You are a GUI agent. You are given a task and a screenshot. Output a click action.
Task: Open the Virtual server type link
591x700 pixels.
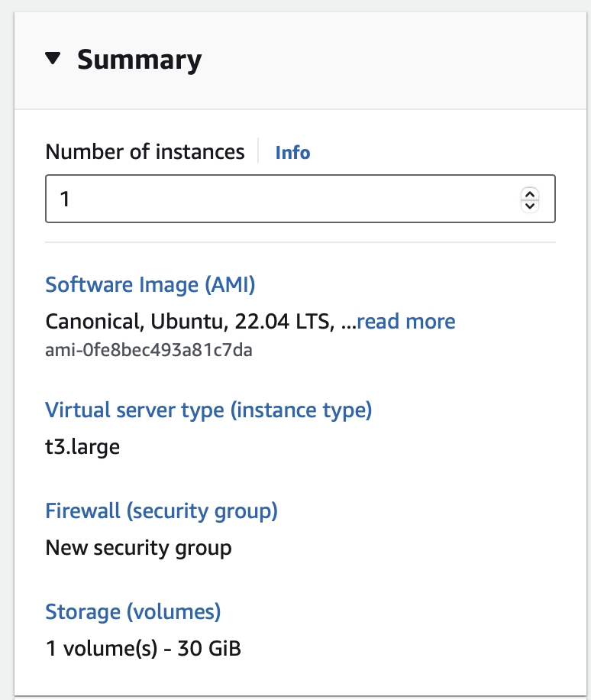click(208, 410)
